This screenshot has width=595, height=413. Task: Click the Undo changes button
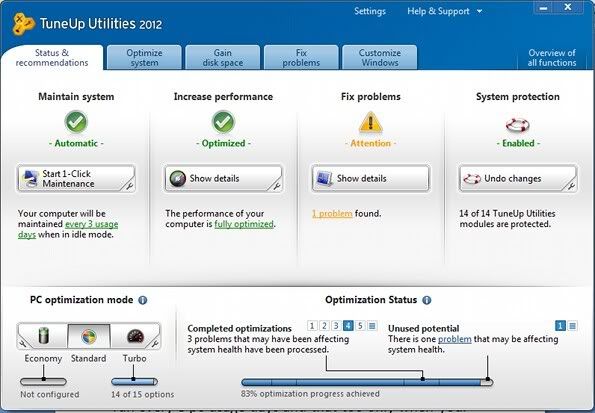(518, 178)
